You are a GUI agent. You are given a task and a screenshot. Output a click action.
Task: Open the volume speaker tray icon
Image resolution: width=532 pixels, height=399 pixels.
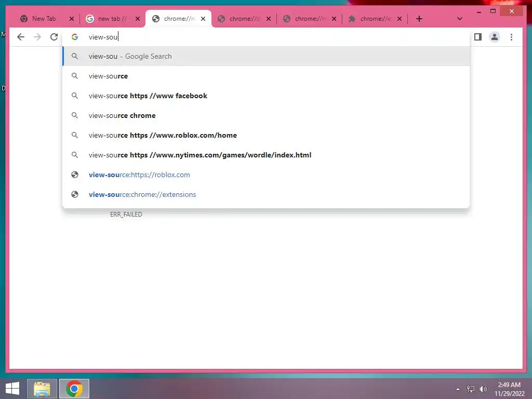483,389
